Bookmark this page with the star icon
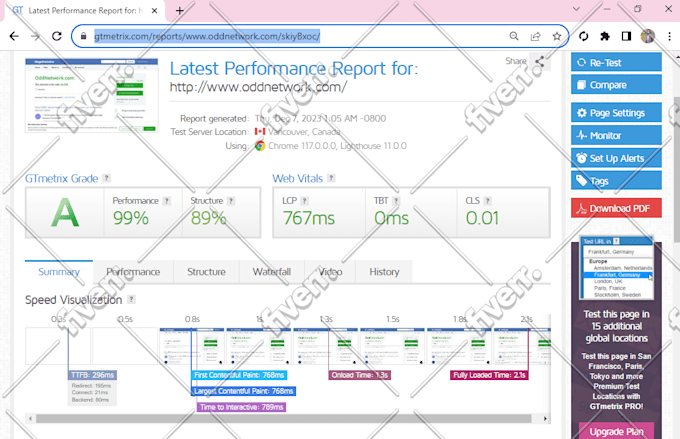The width and height of the screenshot is (680, 439). pyautogui.click(x=557, y=36)
